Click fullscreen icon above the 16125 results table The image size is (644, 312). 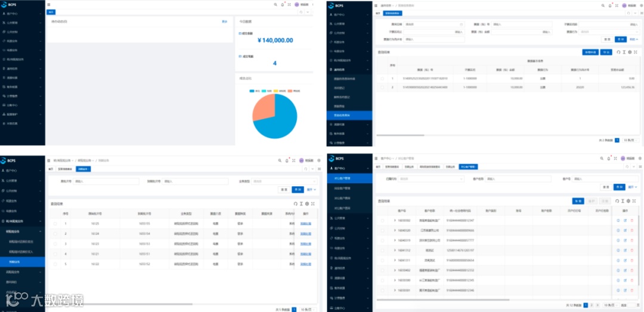[312, 203]
